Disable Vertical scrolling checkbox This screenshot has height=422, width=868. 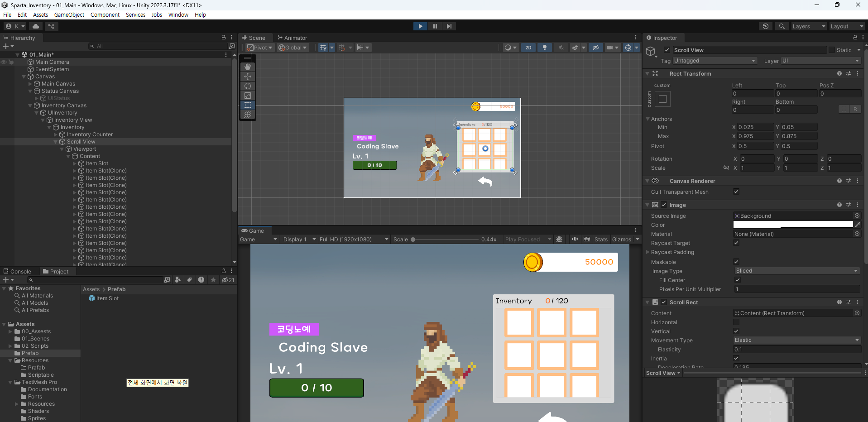[736, 331]
